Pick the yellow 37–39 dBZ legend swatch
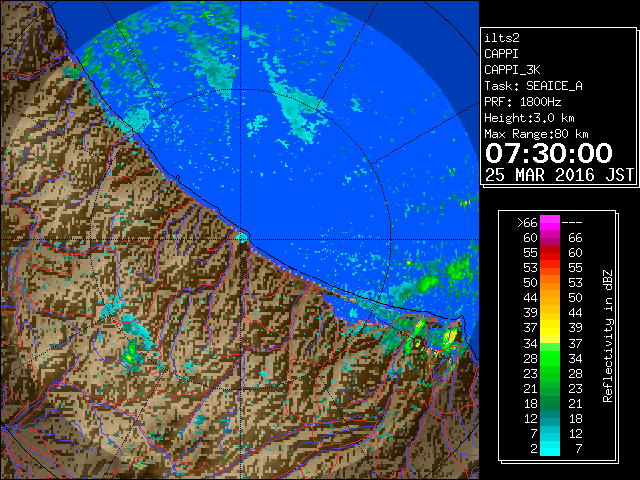Image resolution: width=640 pixels, height=480 pixels. pos(550,328)
